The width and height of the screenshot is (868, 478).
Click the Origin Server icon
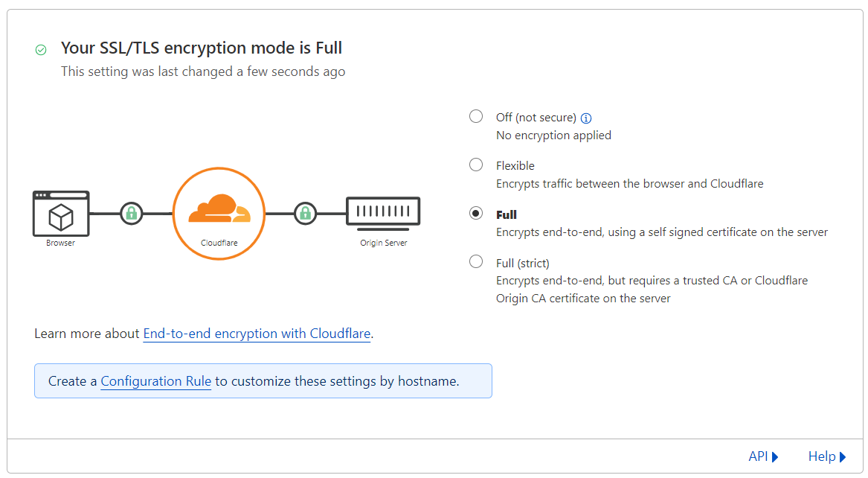click(383, 212)
